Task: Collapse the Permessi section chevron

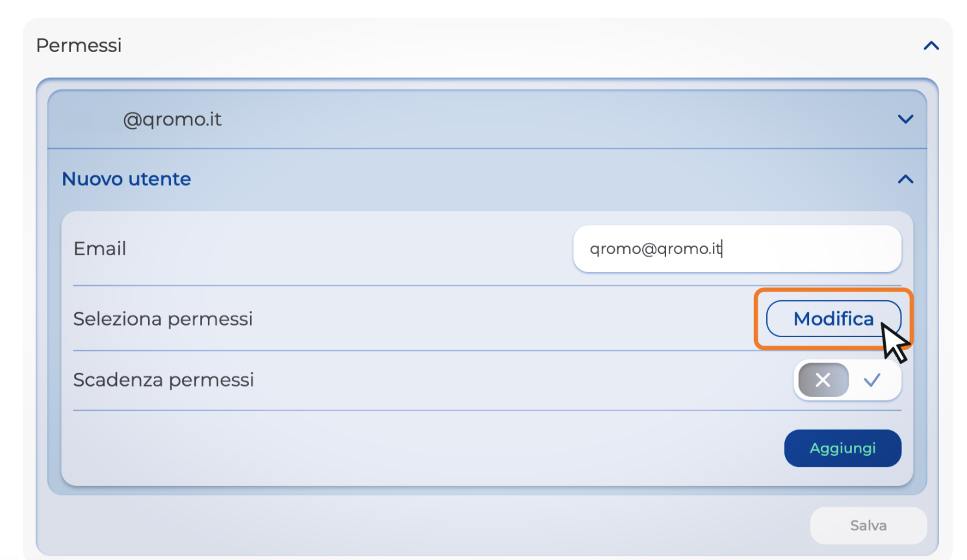Action: coord(931,45)
